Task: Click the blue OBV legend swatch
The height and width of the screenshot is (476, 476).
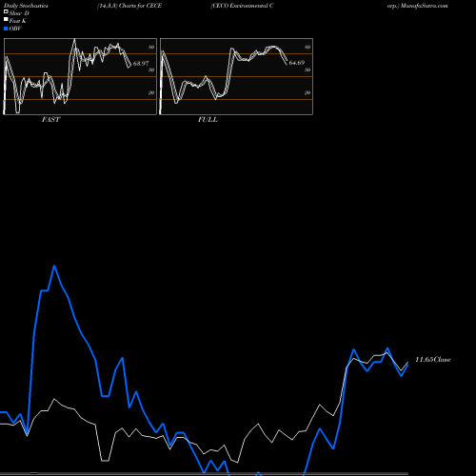Action: tap(6, 29)
